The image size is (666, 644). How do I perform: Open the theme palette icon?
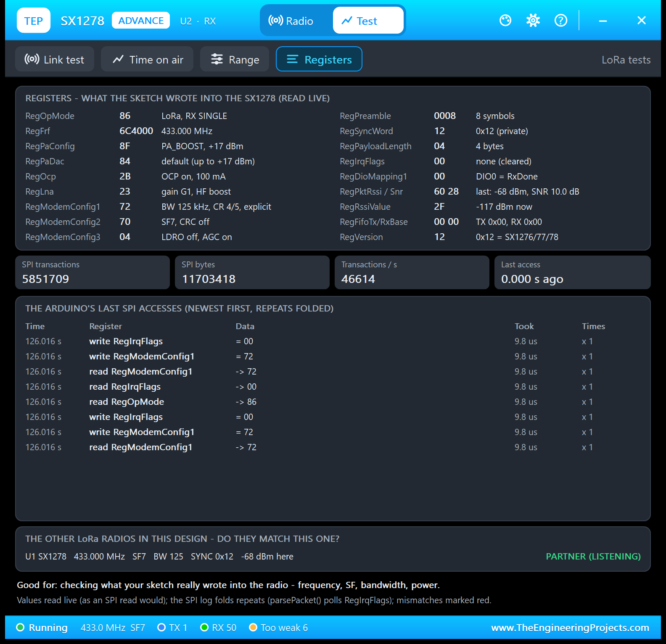[x=505, y=20]
